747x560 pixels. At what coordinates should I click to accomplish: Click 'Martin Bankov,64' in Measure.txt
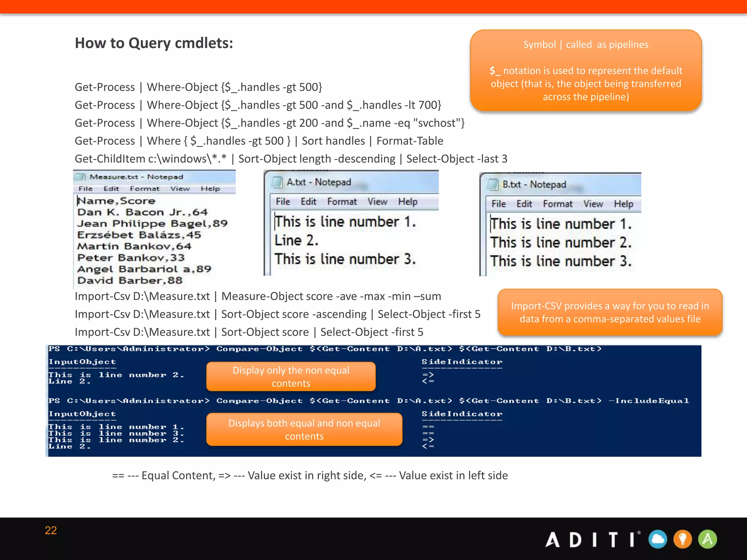pyautogui.click(x=134, y=246)
